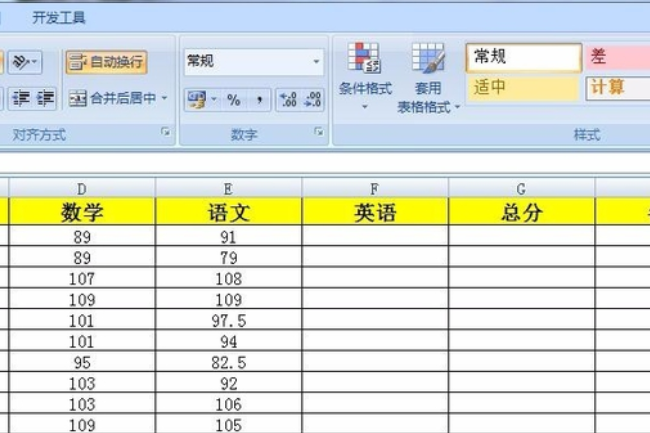Click the 数学 header cell
This screenshot has height=433, width=650.
click(x=82, y=212)
